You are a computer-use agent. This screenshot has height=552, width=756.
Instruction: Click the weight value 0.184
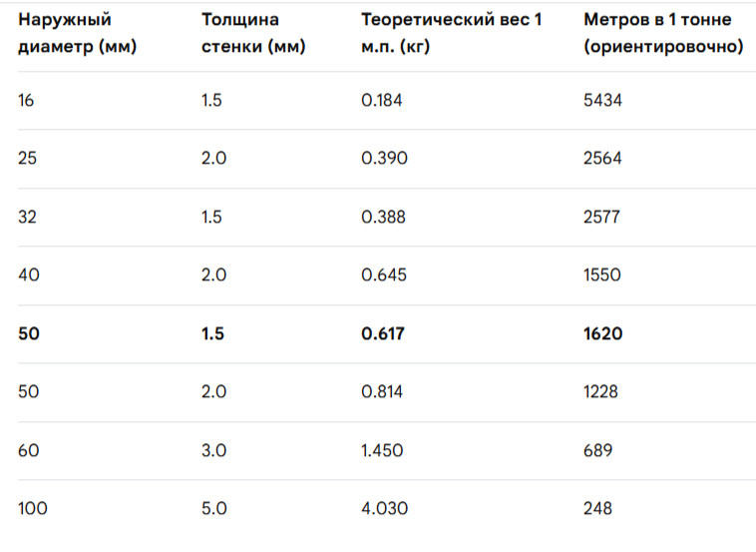coord(384,100)
